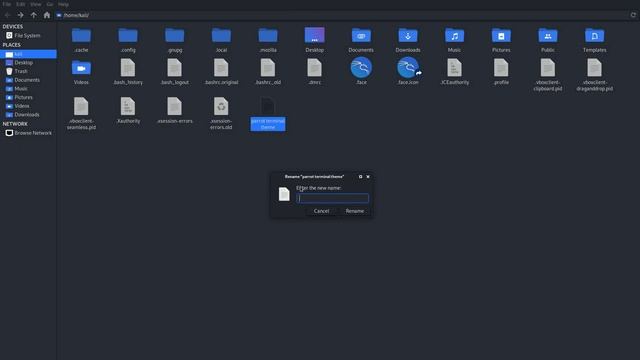The image size is (640, 360).
Task: Open the Help menu
Action: (63, 4)
